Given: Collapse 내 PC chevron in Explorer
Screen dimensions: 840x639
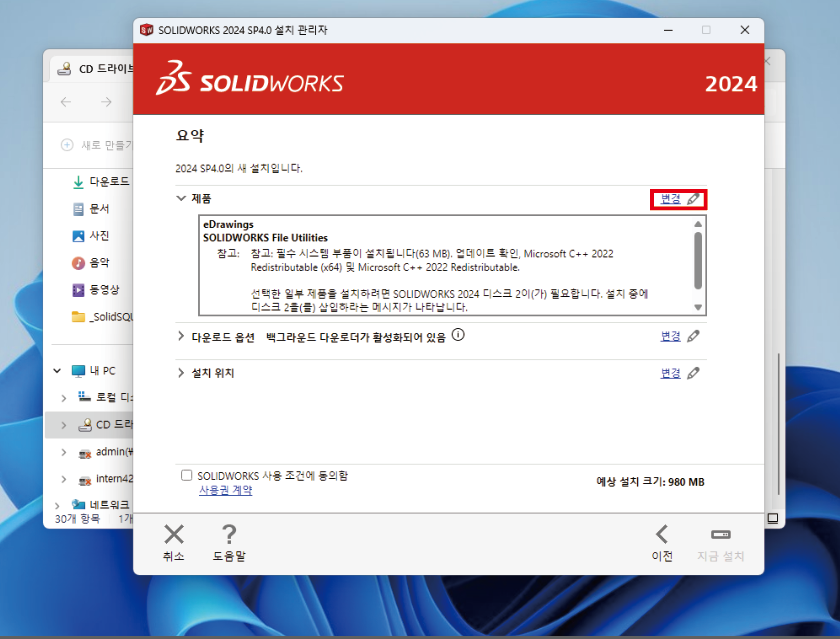Looking at the screenshot, I should pos(57,371).
